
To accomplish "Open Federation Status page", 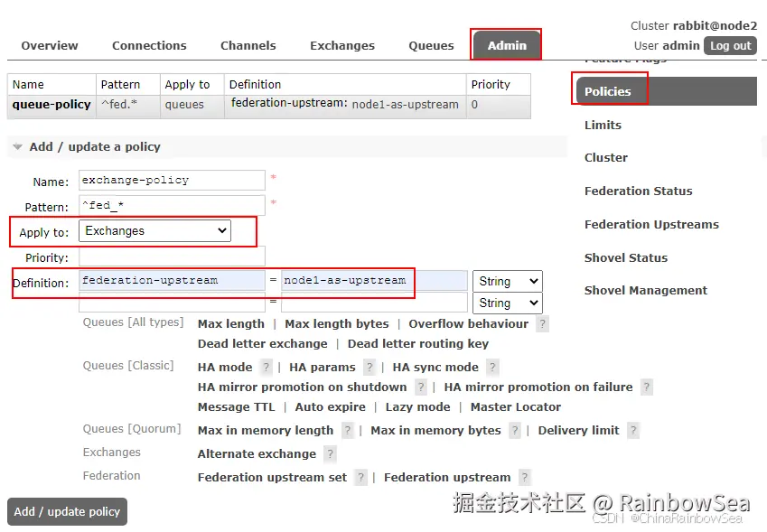I will click(x=639, y=191).
